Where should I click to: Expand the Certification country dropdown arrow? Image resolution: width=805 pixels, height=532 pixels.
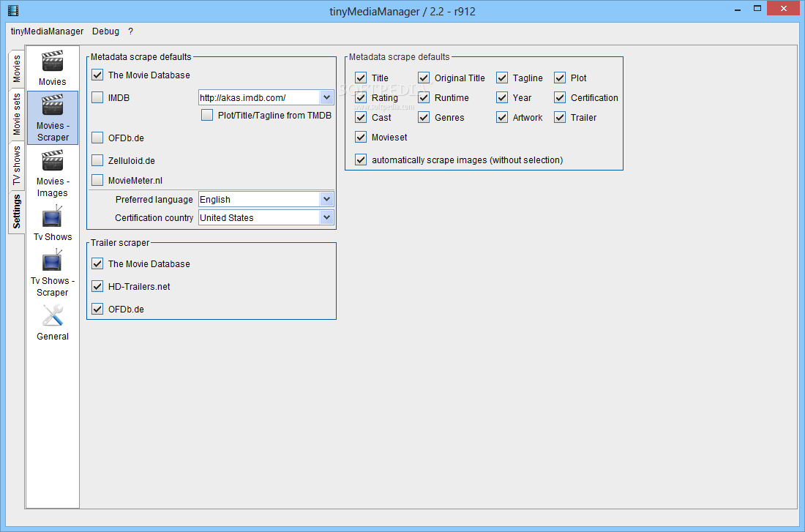(326, 218)
